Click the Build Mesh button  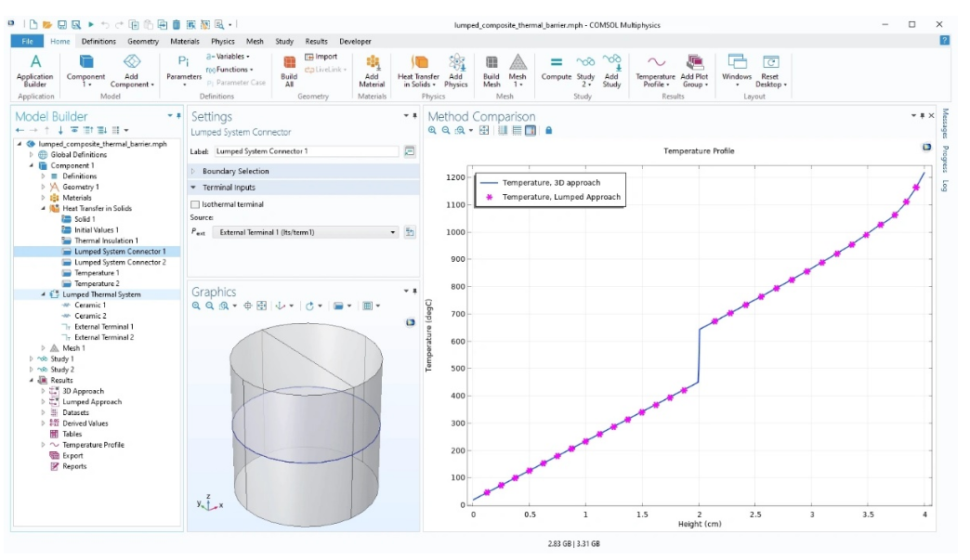[492, 71]
